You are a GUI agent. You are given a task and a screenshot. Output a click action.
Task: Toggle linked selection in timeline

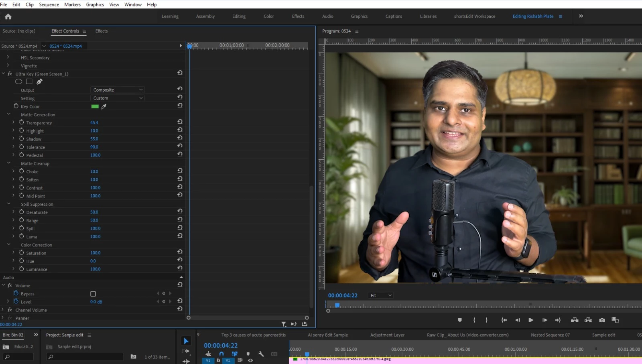coord(235,354)
